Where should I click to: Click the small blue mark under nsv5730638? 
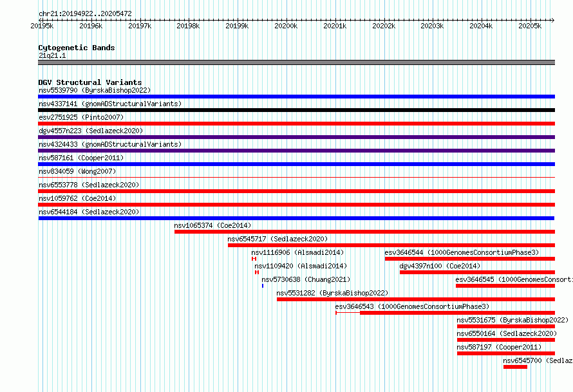click(263, 286)
